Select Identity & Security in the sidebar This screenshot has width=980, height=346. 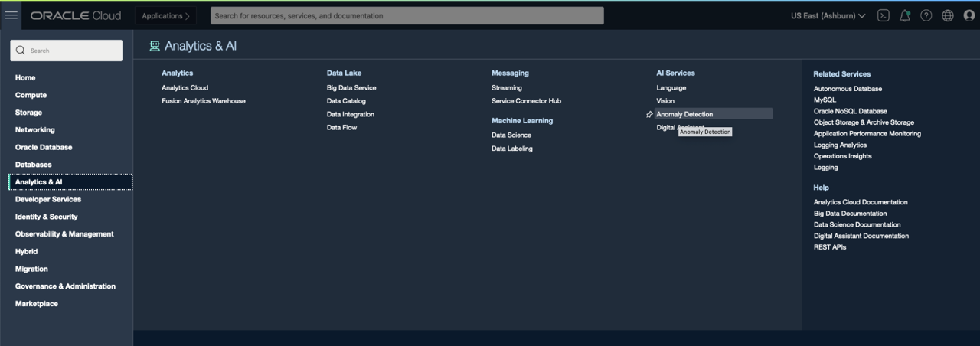[47, 217]
